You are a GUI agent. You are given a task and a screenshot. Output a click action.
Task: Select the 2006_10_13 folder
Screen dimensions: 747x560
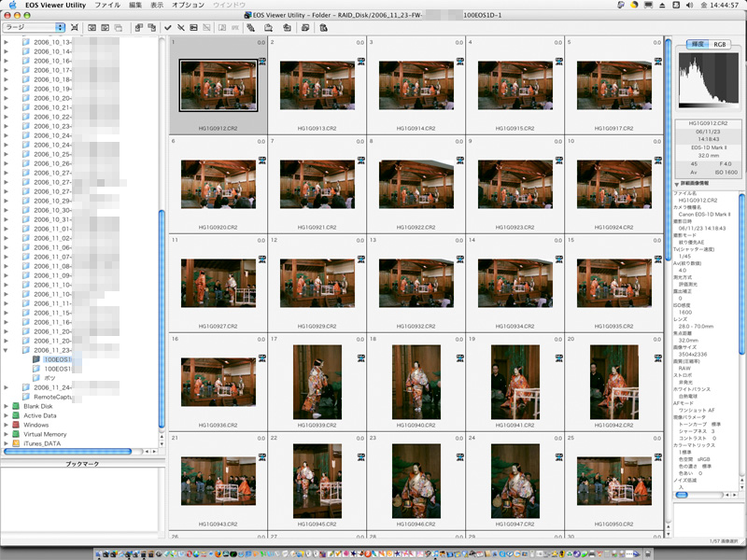click(52, 42)
